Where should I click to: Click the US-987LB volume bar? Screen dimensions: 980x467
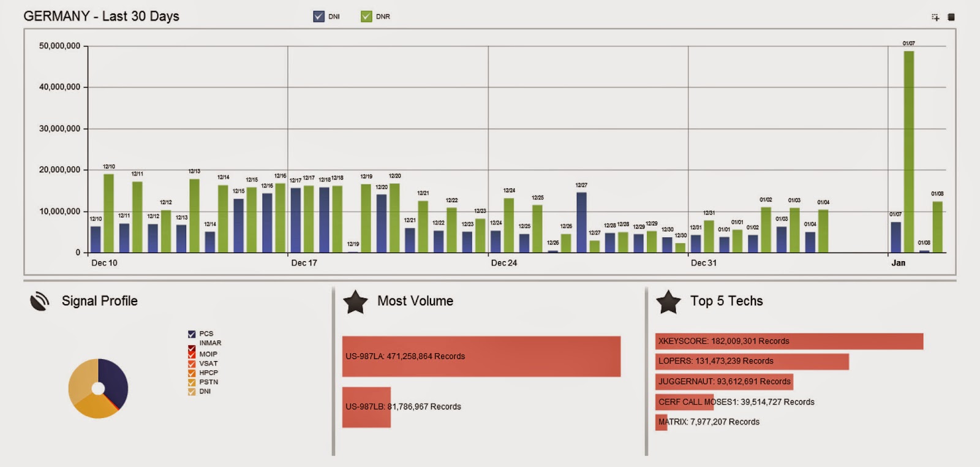366,407
